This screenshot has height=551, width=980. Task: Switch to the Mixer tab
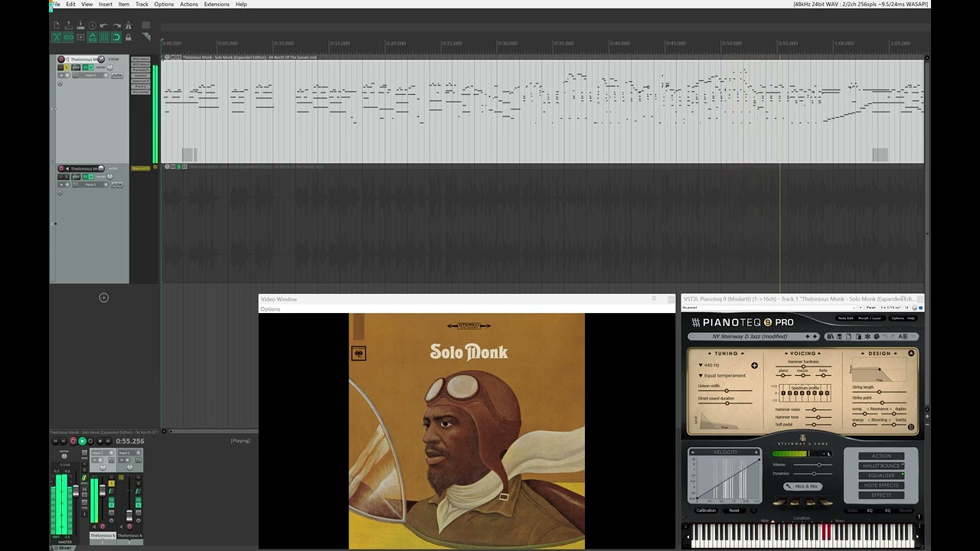point(65,547)
